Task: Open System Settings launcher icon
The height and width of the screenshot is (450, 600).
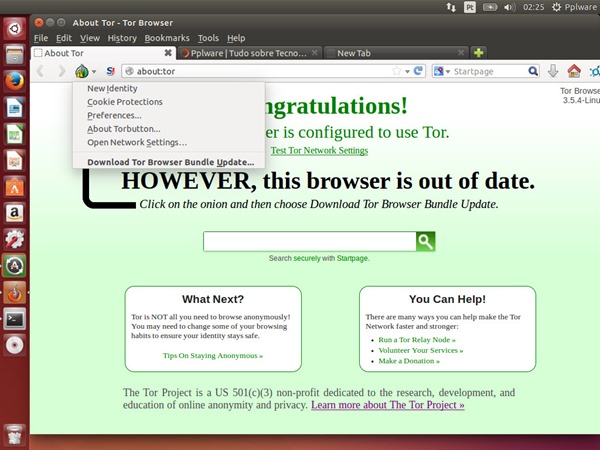Action: pyautogui.click(x=15, y=239)
